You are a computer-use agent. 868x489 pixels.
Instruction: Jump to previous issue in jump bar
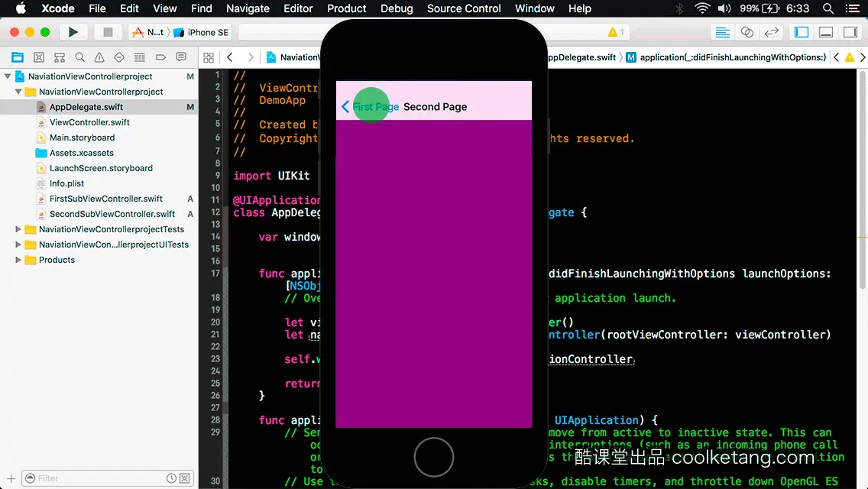pyautogui.click(x=837, y=57)
